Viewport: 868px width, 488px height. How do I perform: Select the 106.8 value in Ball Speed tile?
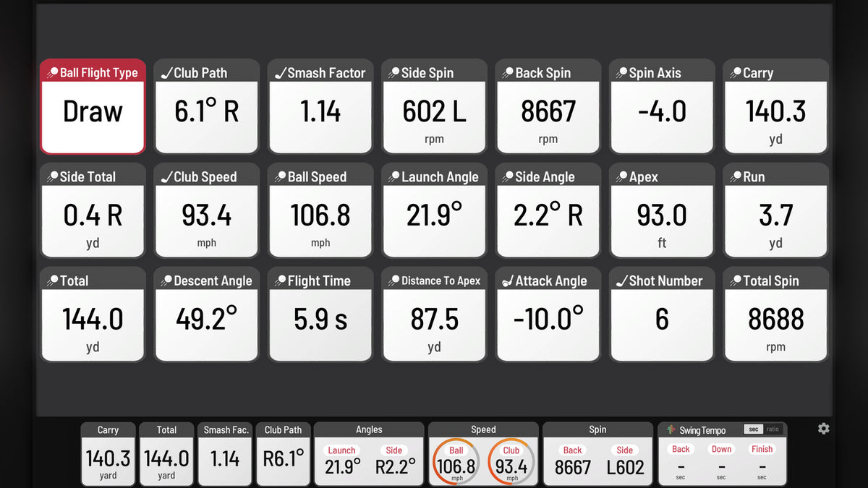click(x=320, y=215)
